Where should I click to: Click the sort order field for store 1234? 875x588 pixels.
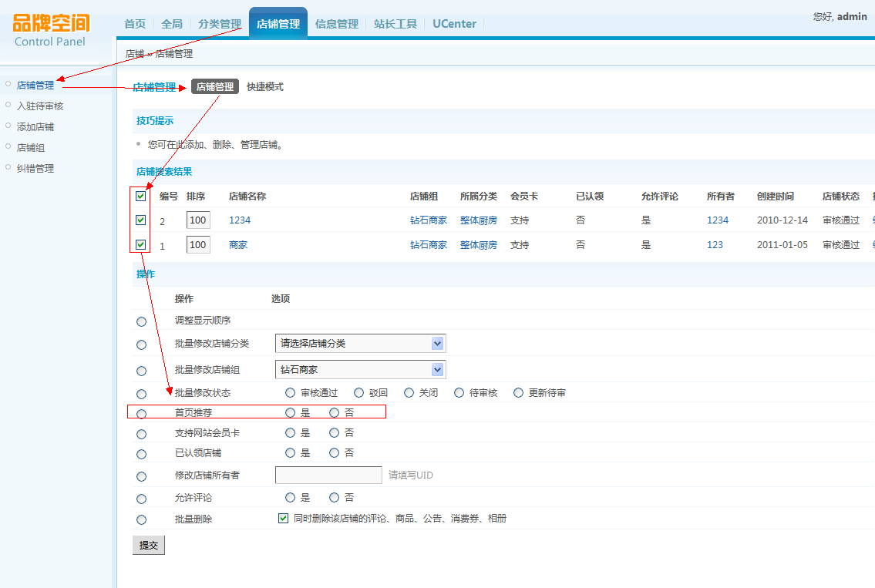coord(198,220)
